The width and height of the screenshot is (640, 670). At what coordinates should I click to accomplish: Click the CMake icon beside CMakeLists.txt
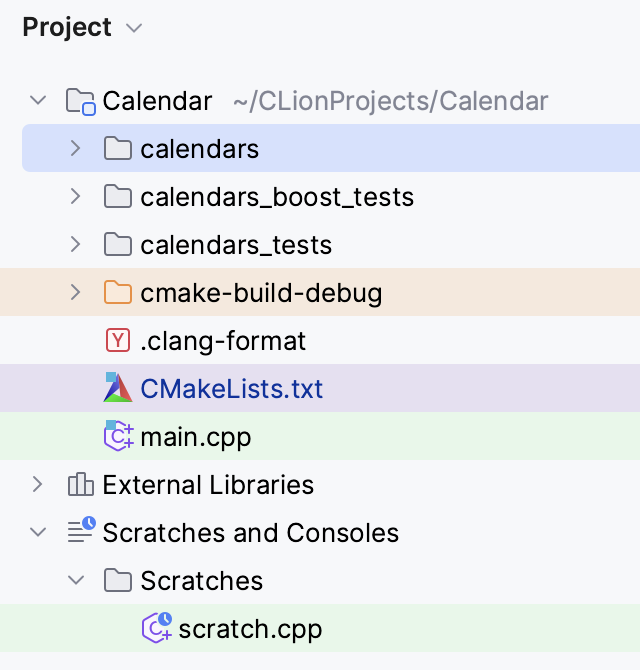tap(118, 388)
